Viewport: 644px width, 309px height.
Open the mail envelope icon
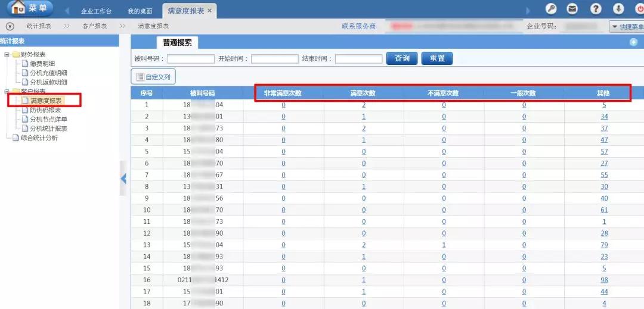tap(572, 9)
